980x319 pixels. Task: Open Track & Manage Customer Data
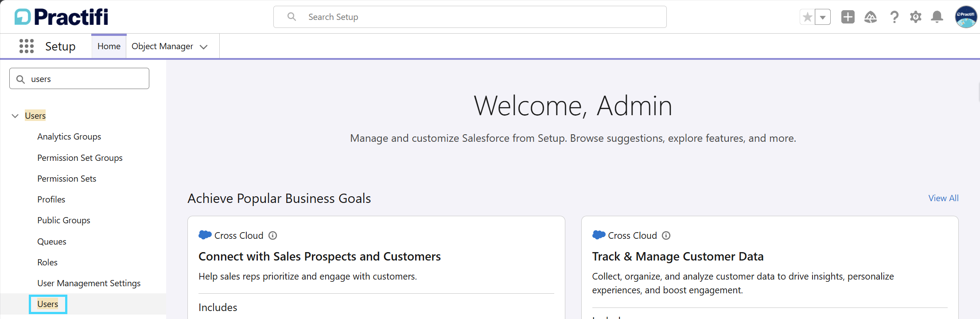point(678,257)
